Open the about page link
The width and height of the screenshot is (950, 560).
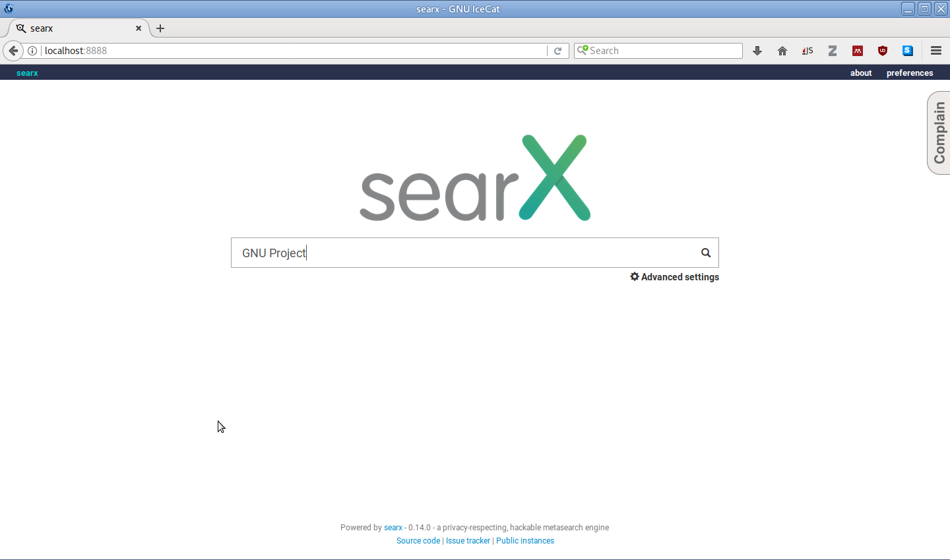pos(860,73)
